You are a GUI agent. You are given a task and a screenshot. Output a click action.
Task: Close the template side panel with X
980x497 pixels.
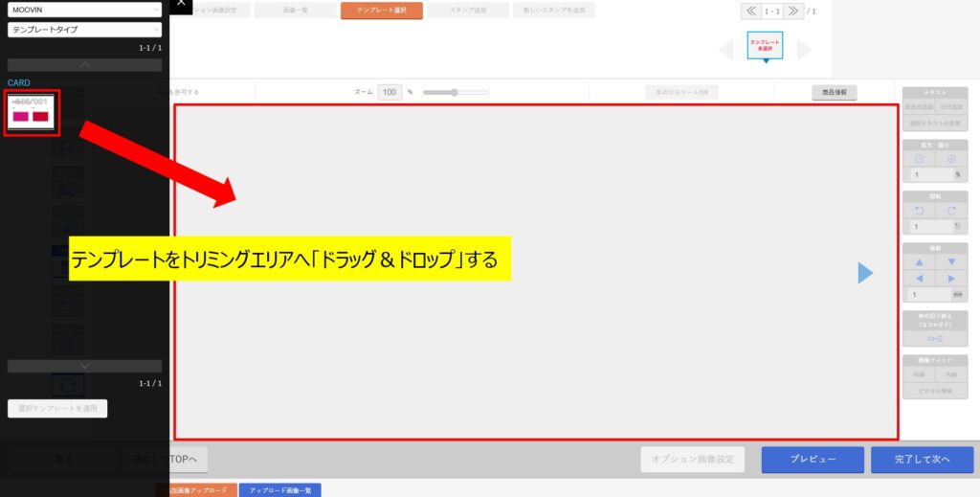click(181, 4)
